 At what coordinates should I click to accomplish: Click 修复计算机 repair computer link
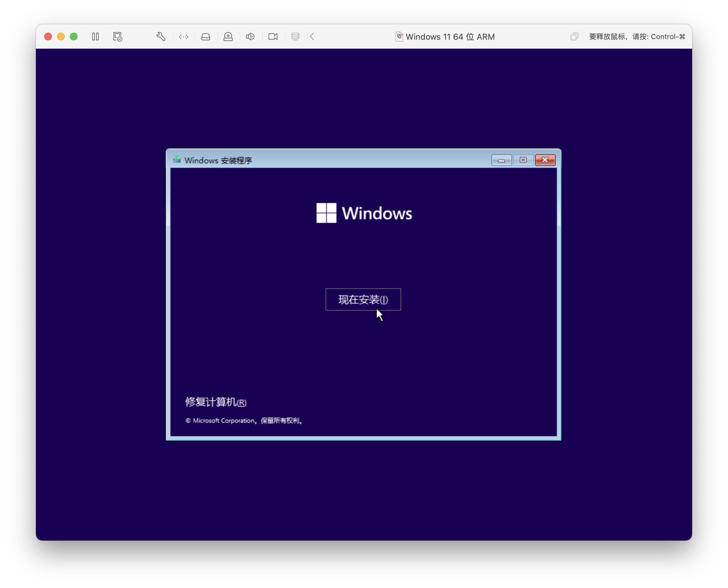click(216, 402)
